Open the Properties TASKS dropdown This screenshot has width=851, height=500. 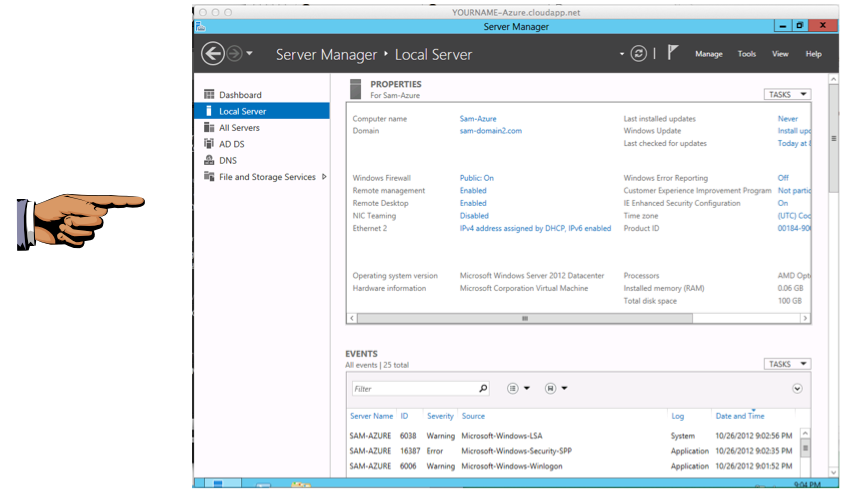(787, 95)
